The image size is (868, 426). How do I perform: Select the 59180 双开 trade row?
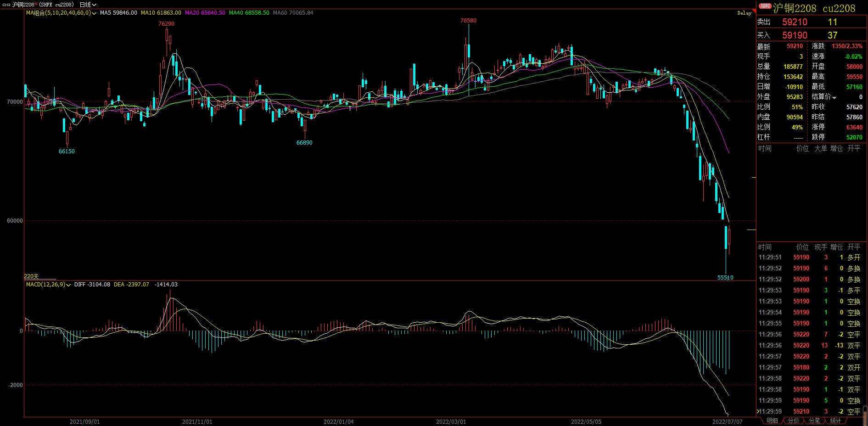810,368
